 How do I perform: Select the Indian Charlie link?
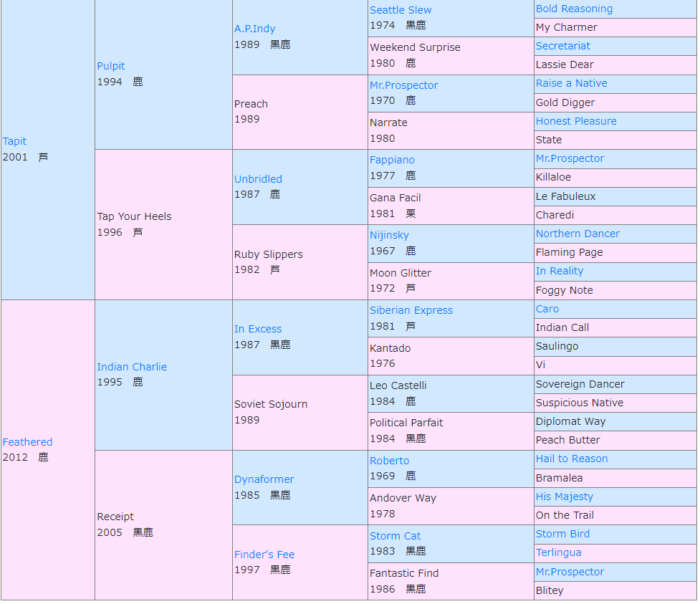coord(132,367)
